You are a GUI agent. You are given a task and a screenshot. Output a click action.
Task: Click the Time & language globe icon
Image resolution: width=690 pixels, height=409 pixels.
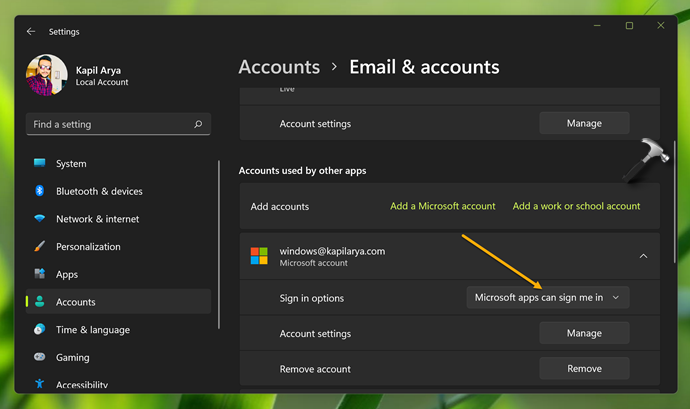[40, 330]
